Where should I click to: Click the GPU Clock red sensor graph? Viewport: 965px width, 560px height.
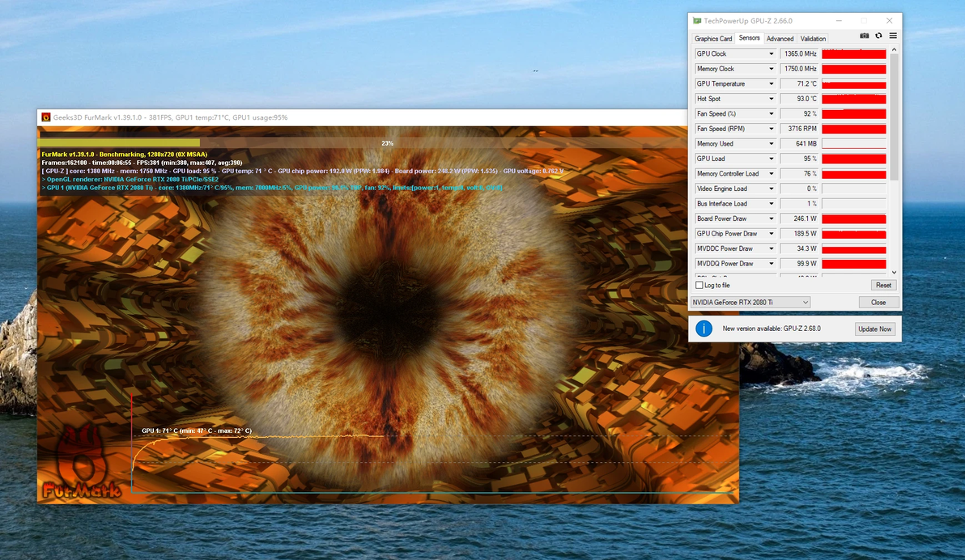[x=854, y=54]
